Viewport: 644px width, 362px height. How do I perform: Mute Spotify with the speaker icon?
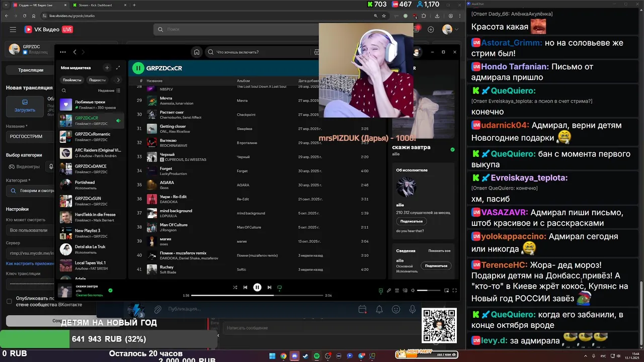(x=413, y=290)
